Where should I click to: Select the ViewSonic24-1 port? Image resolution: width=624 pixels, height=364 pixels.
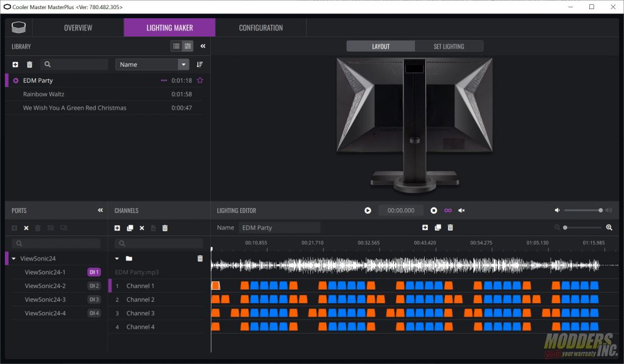pos(45,272)
